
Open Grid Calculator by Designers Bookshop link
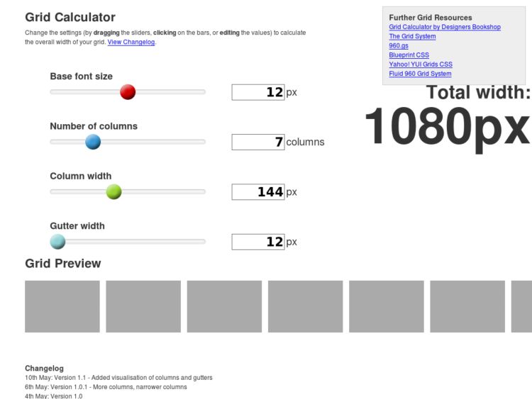(445, 27)
